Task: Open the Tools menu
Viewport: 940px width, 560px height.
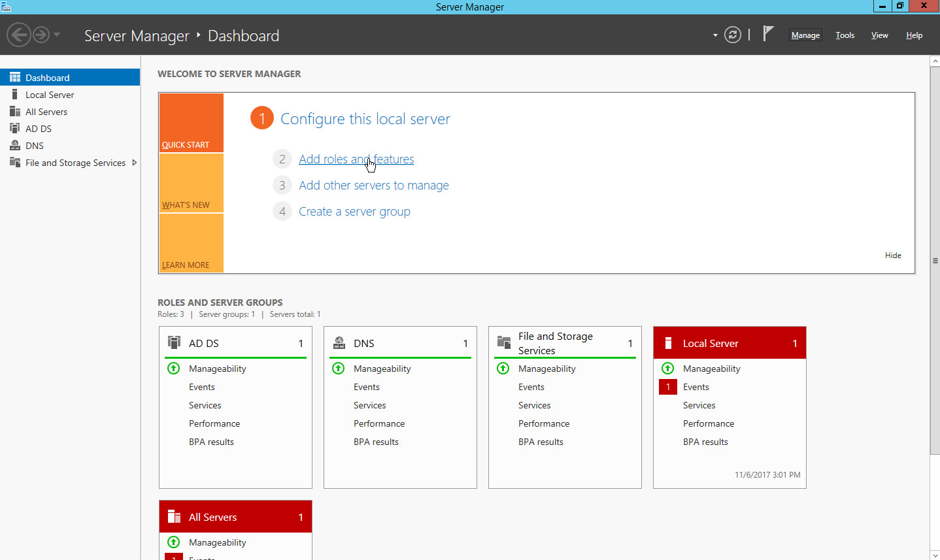Action: [845, 35]
